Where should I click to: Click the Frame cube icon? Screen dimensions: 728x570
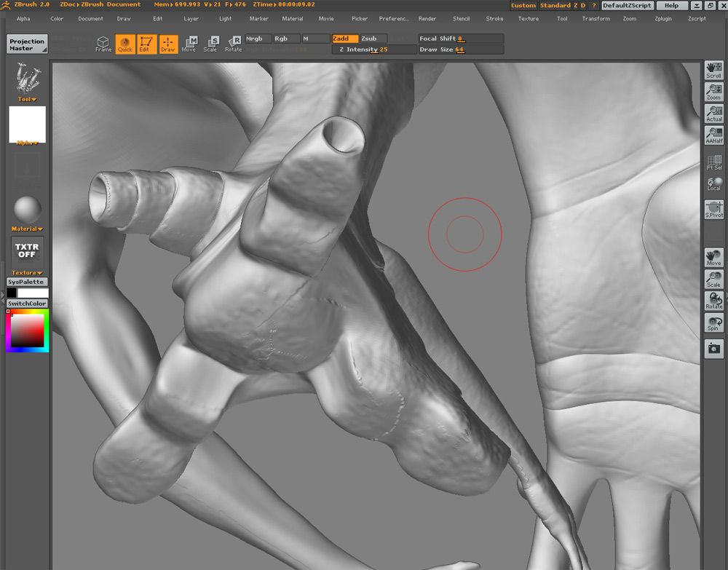[103, 44]
